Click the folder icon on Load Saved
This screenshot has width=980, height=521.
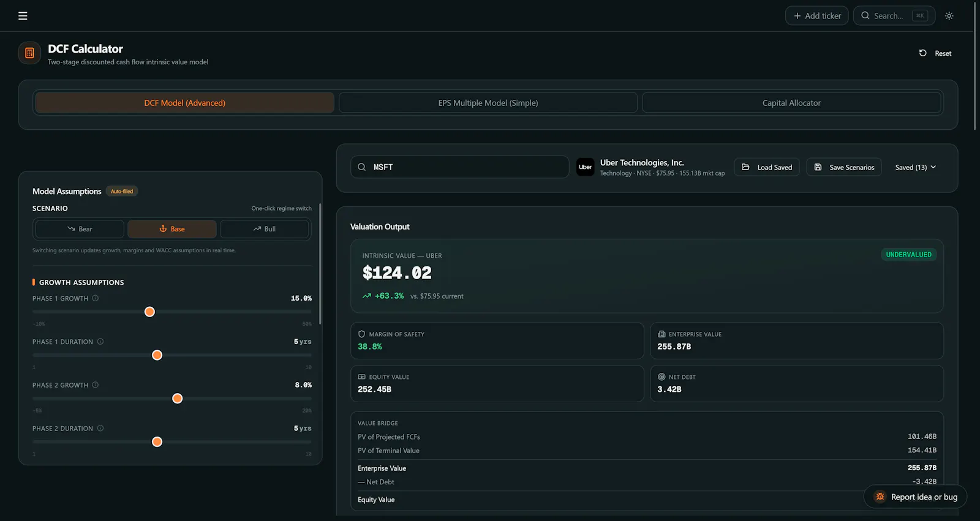pos(745,167)
